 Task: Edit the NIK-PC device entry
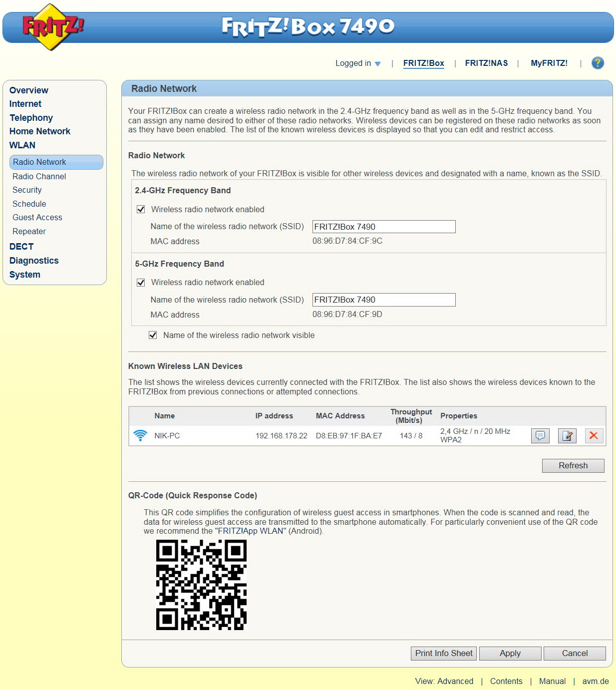point(567,436)
